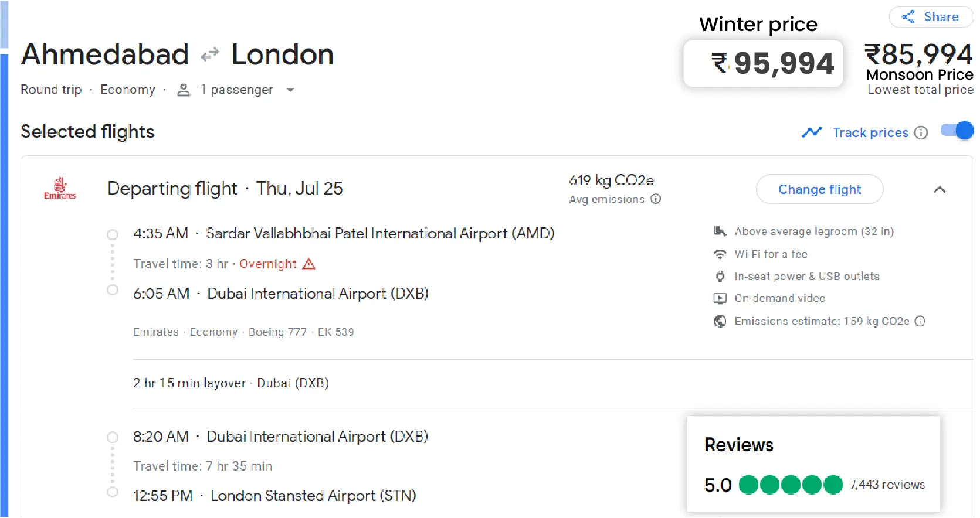The image size is (980, 518).
Task: Click the Share link text
Action: pyautogui.click(x=941, y=17)
